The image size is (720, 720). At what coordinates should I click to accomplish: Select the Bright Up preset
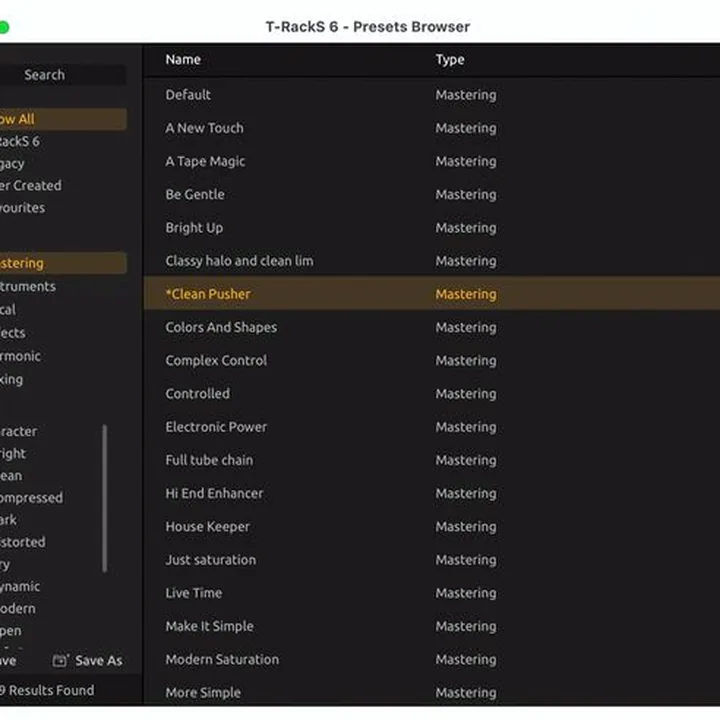click(x=432, y=228)
